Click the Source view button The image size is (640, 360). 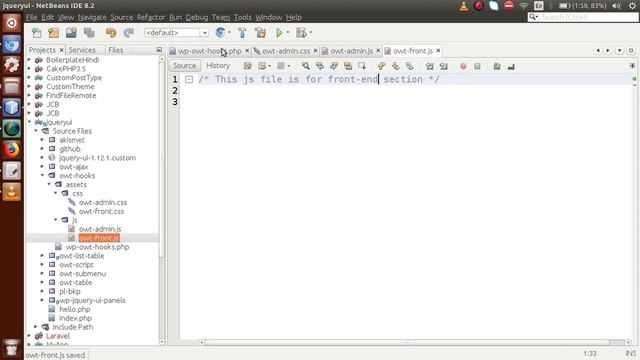tap(184, 66)
